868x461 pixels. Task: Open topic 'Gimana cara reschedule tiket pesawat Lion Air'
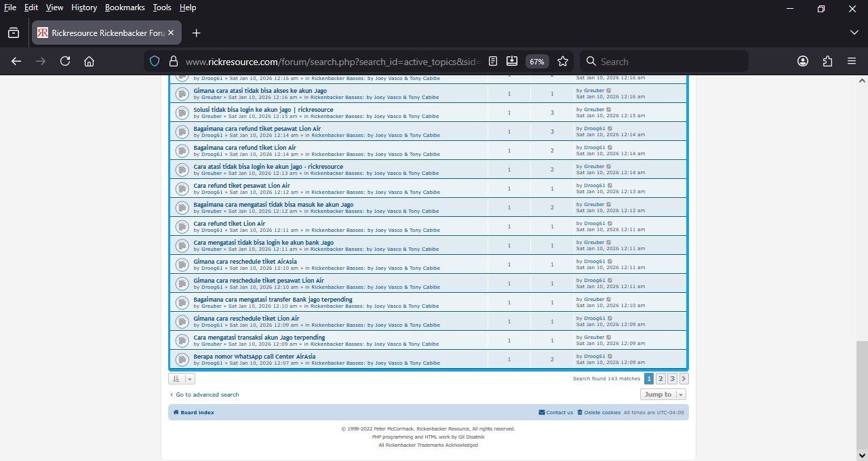pyautogui.click(x=259, y=280)
